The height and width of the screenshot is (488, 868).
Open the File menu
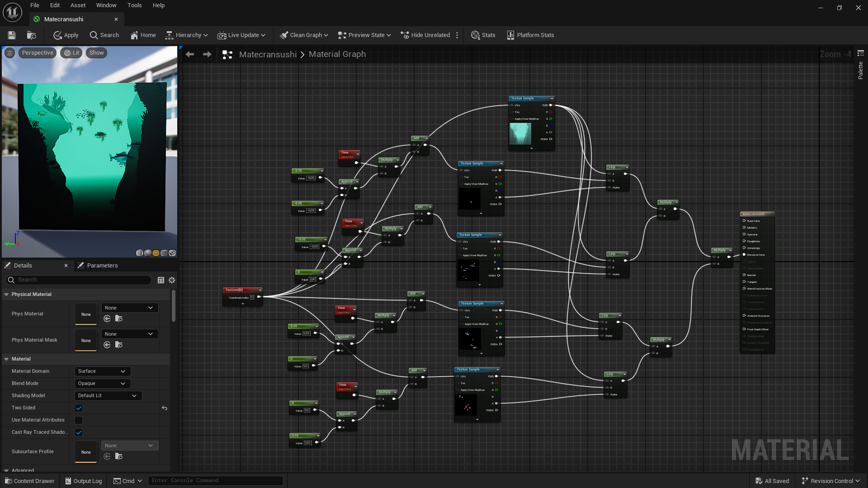pos(35,5)
